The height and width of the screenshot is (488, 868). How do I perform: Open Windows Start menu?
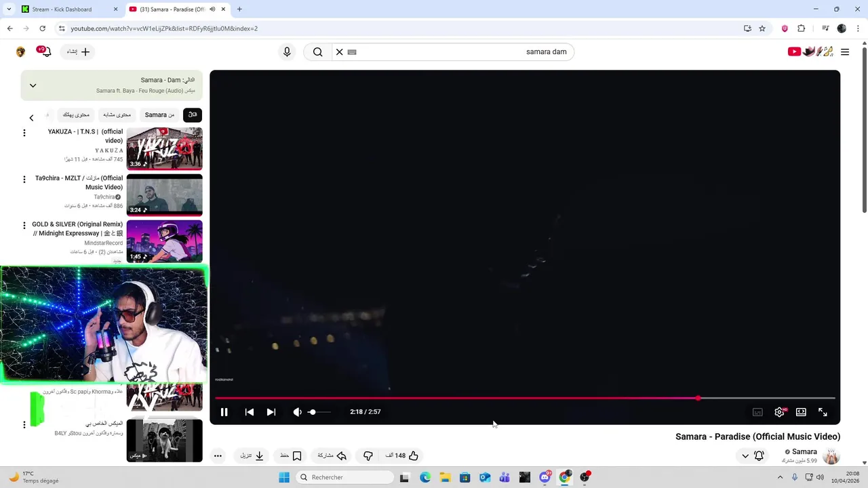coord(283,477)
